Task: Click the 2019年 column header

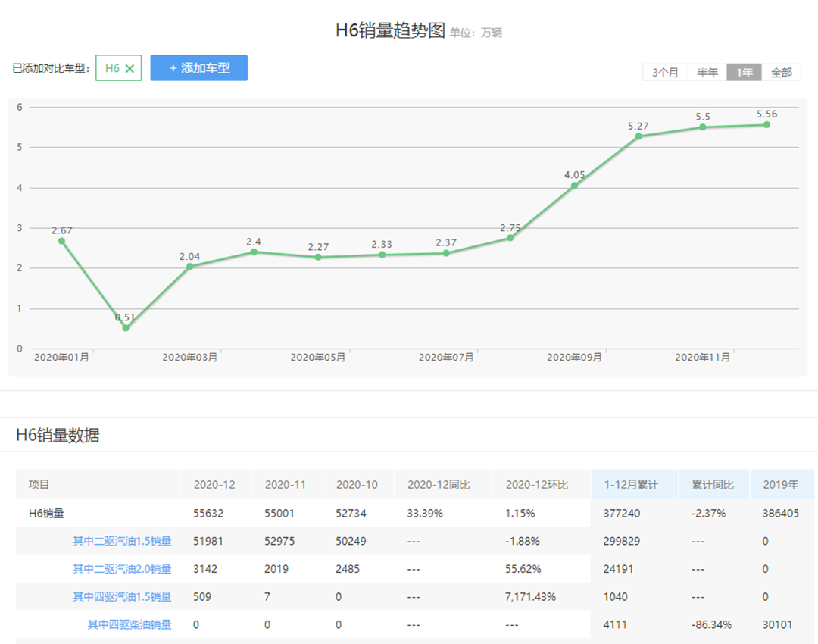Action: pyautogui.click(x=780, y=485)
